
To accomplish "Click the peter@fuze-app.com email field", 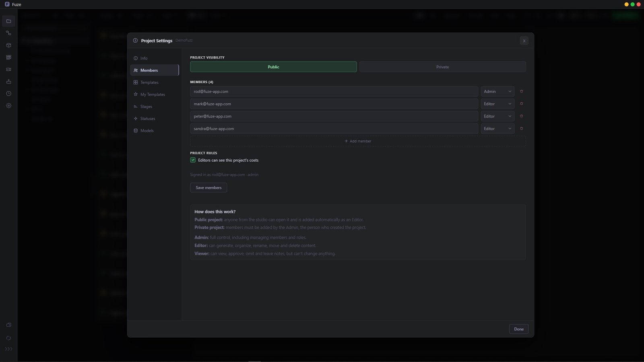I will [x=334, y=116].
